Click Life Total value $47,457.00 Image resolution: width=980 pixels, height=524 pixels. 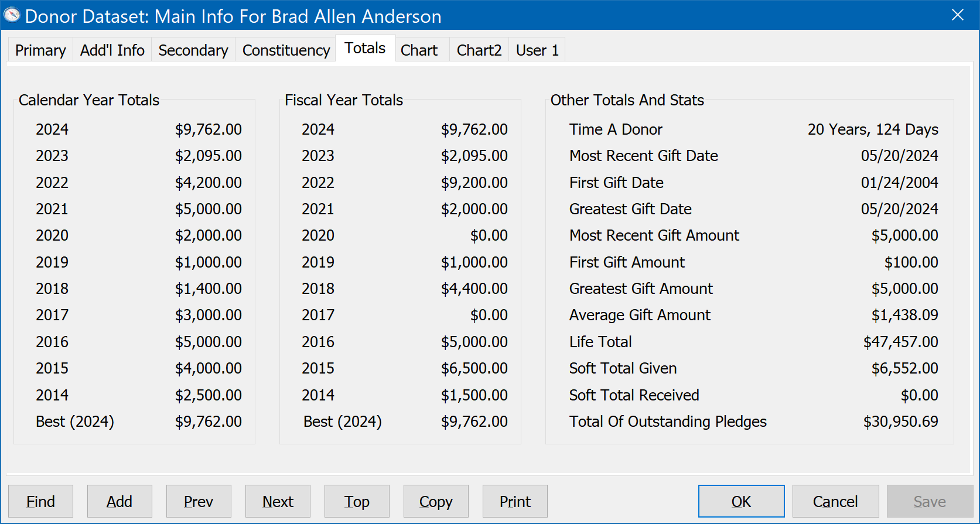coord(901,342)
